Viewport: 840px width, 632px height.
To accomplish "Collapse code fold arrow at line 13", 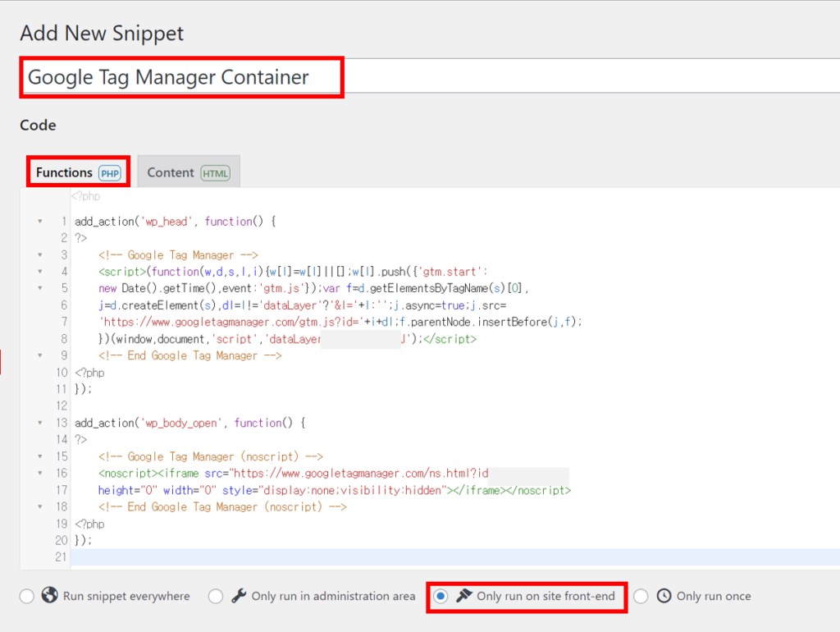I will tap(40, 423).
